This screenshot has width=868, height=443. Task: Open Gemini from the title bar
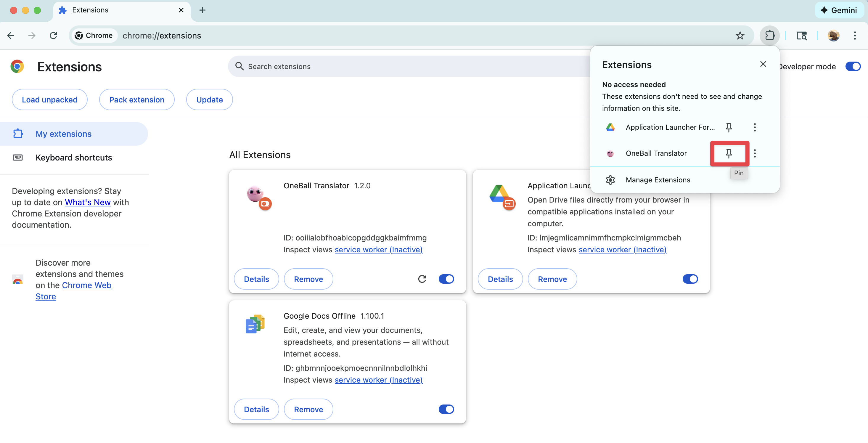838,10
